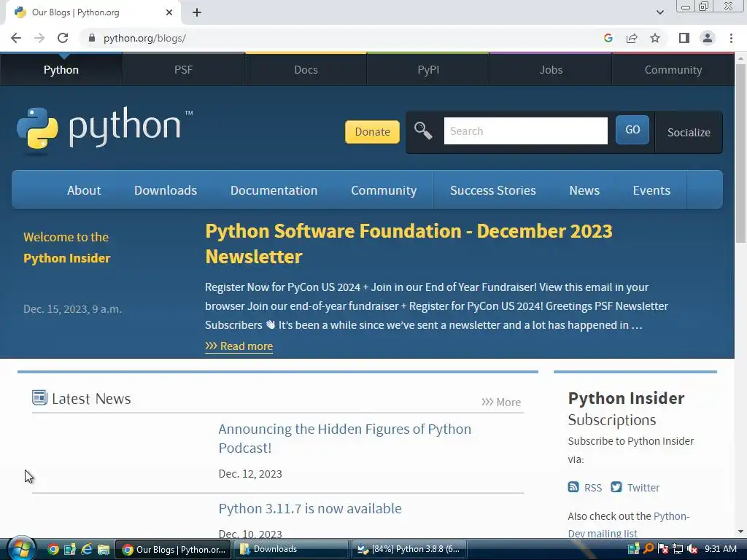Viewport: 747px width, 560px height.
Task: Open the Chrome three-dot menu
Action: pyautogui.click(x=731, y=38)
